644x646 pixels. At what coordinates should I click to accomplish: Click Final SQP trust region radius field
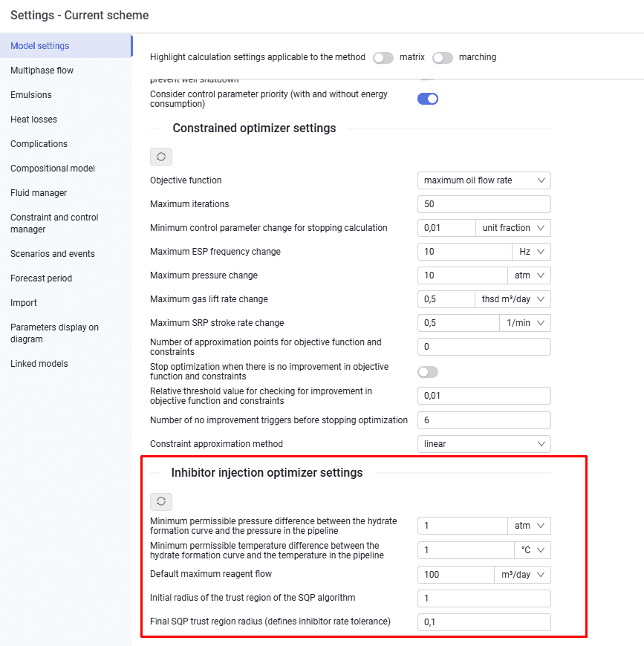click(x=484, y=622)
